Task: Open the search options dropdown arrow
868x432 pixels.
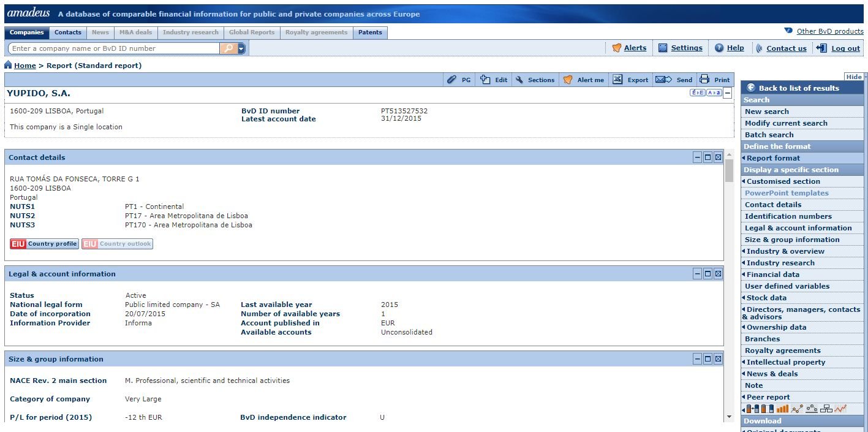Action: (x=241, y=48)
